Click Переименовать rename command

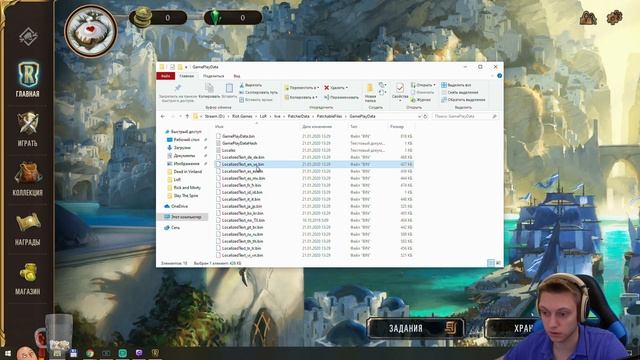click(x=342, y=97)
